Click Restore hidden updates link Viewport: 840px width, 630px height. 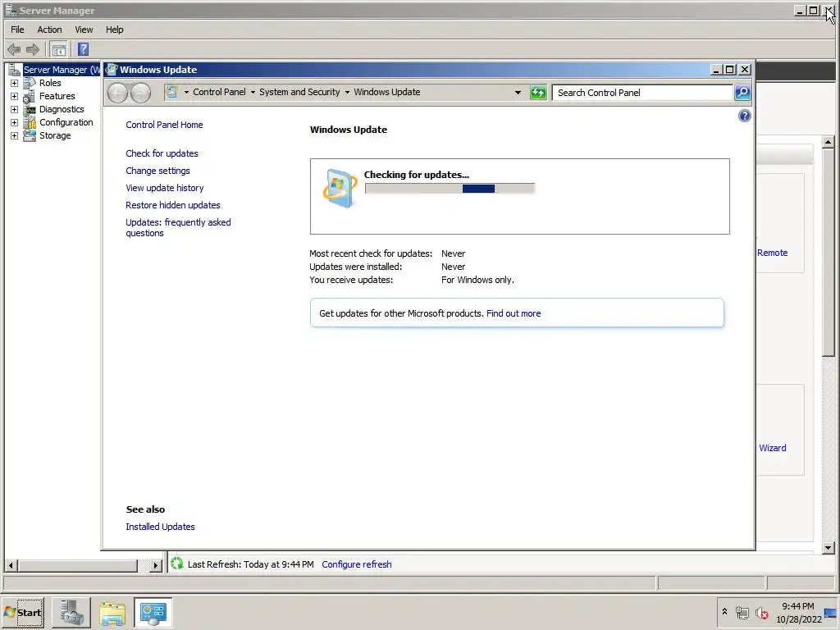click(172, 205)
